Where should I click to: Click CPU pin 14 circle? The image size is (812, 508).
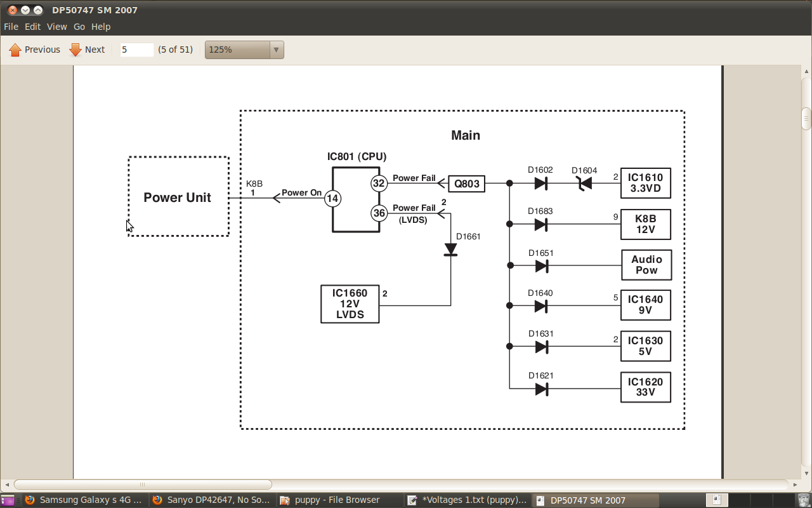pos(332,199)
